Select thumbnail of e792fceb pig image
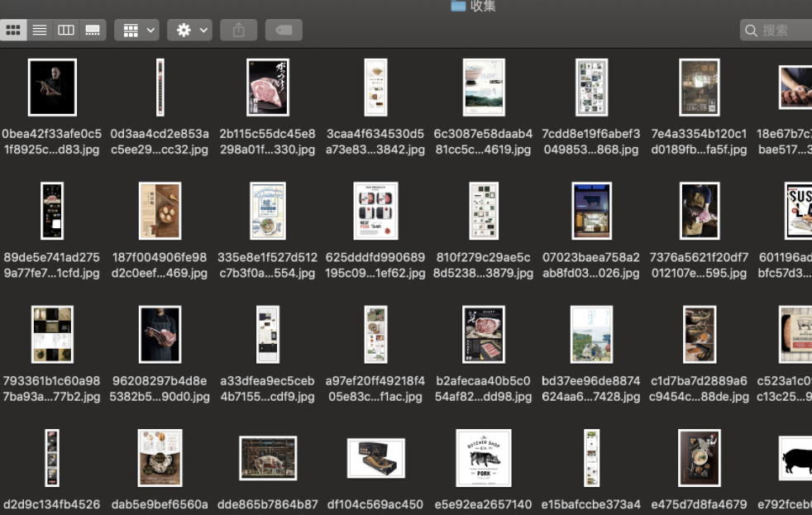Image resolution: width=812 pixels, height=515 pixels. coord(795,458)
